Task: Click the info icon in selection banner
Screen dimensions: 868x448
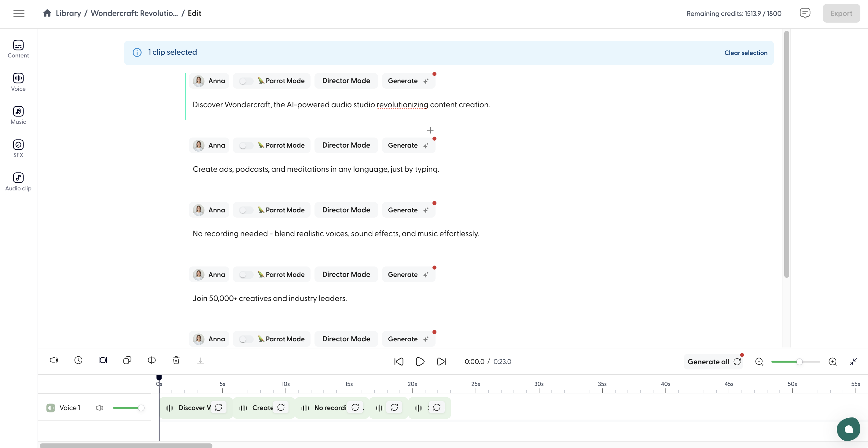Action: coord(137,53)
